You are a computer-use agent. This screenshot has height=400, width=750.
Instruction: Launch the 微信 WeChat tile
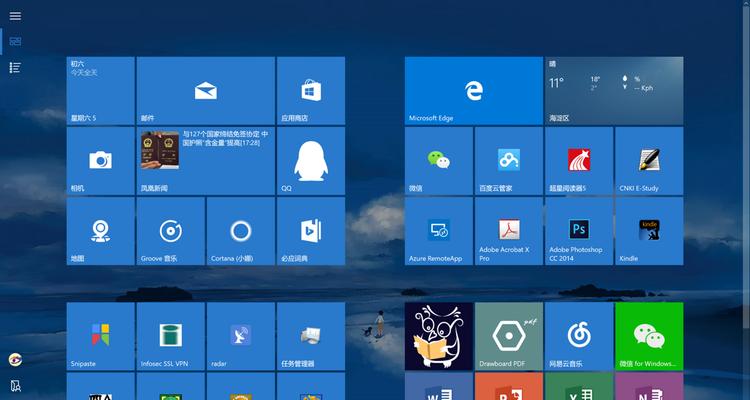tap(439, 161)
